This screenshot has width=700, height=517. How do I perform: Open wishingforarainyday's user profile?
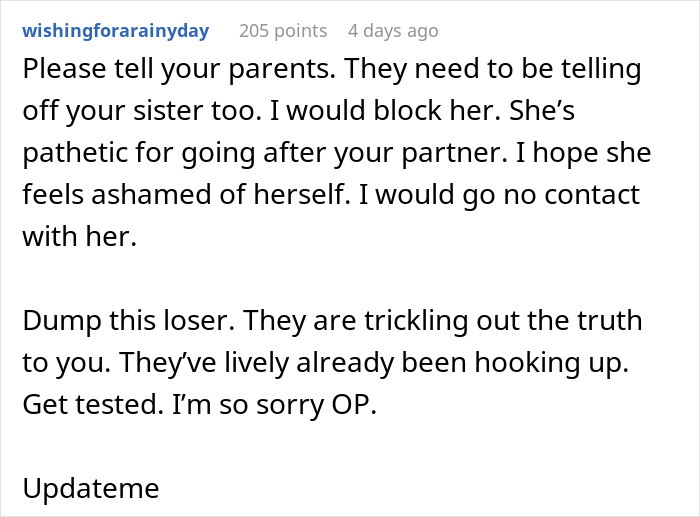116,31
